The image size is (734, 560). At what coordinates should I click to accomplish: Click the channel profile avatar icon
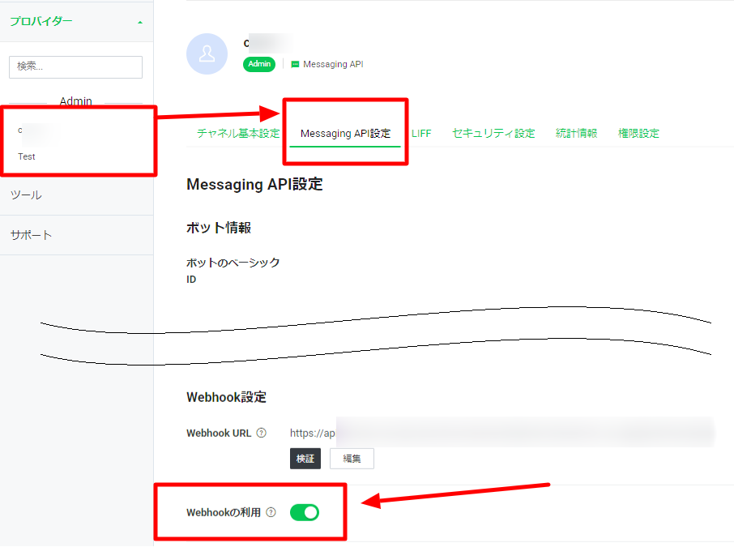click(x=207, y=54)
